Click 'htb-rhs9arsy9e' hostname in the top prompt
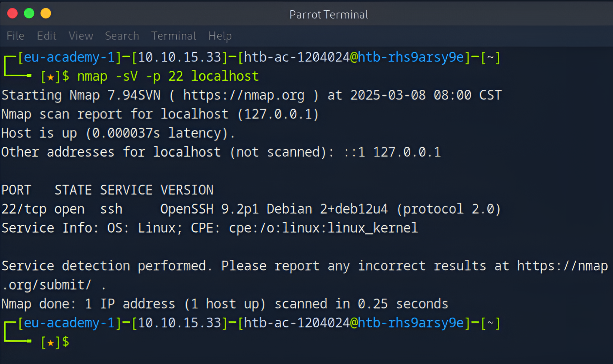613x364 pixels. pyautogui.click(x=411, y=57)
